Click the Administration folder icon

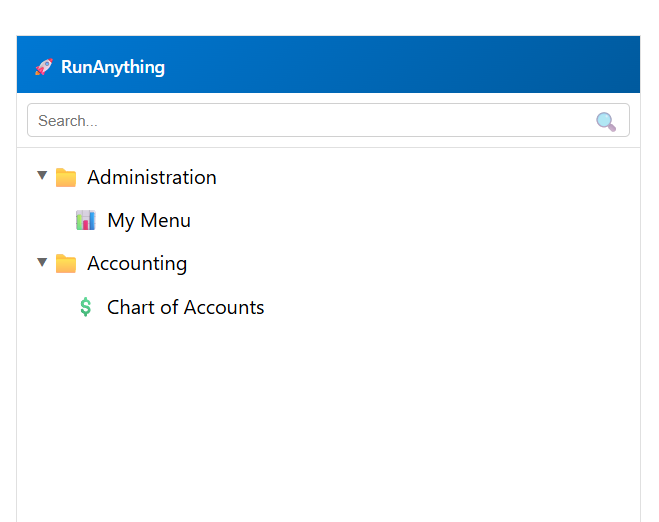pos(66,178)
